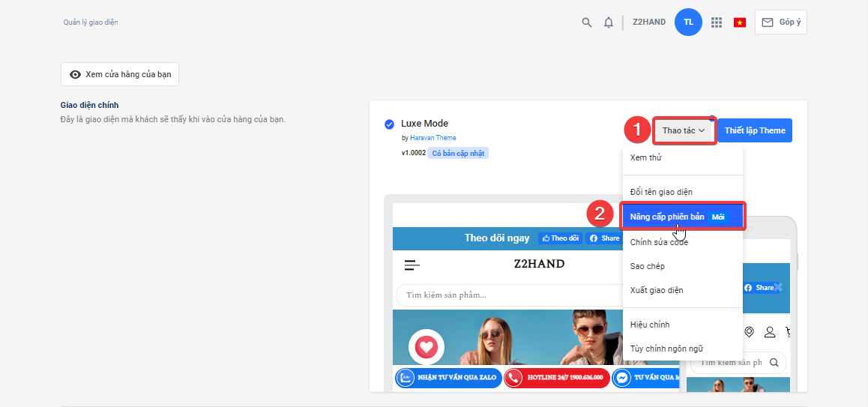868x407 pixels.
Task: Click the blue checkmark beside Luxe Mode
Action: pos(389,124)
